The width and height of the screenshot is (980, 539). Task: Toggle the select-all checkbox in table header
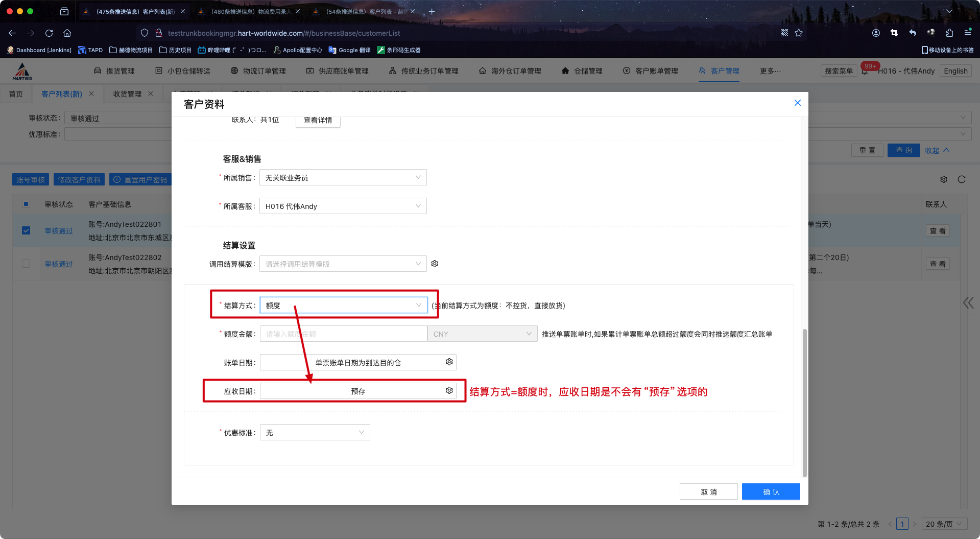tap(26, 203)
